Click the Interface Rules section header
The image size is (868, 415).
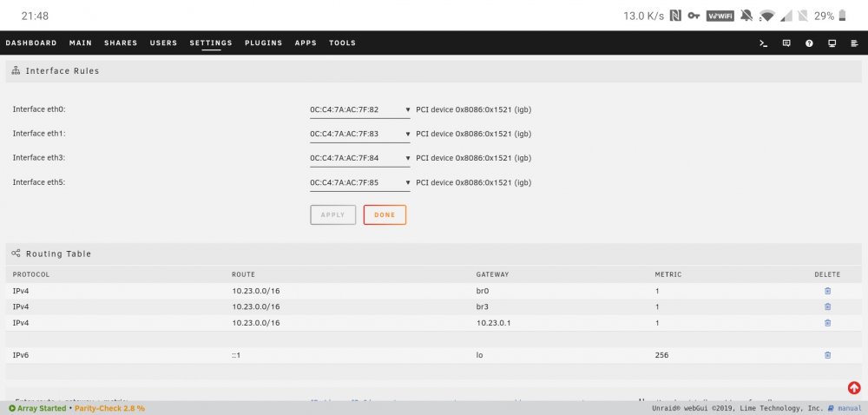434,71
